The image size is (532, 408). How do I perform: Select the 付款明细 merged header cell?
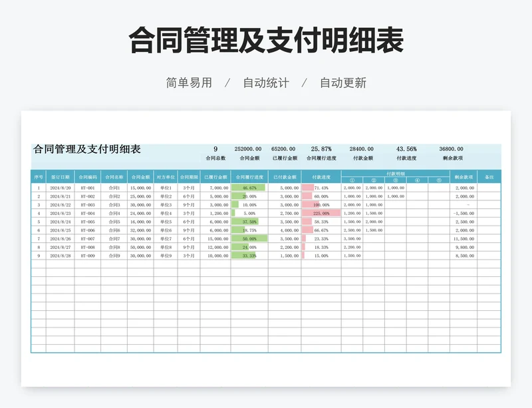coord(396,173)
